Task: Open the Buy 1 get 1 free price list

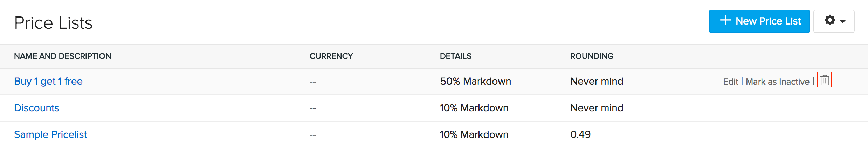Action: point(48,81)
